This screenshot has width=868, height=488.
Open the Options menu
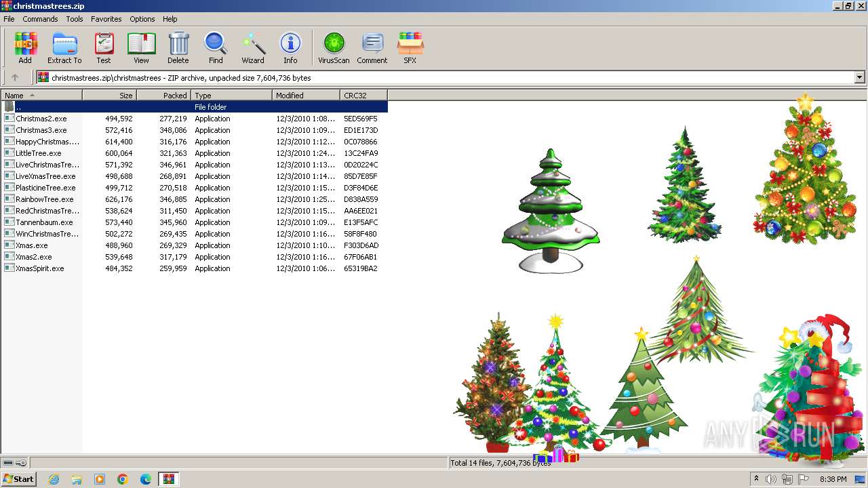pos(142,19)
